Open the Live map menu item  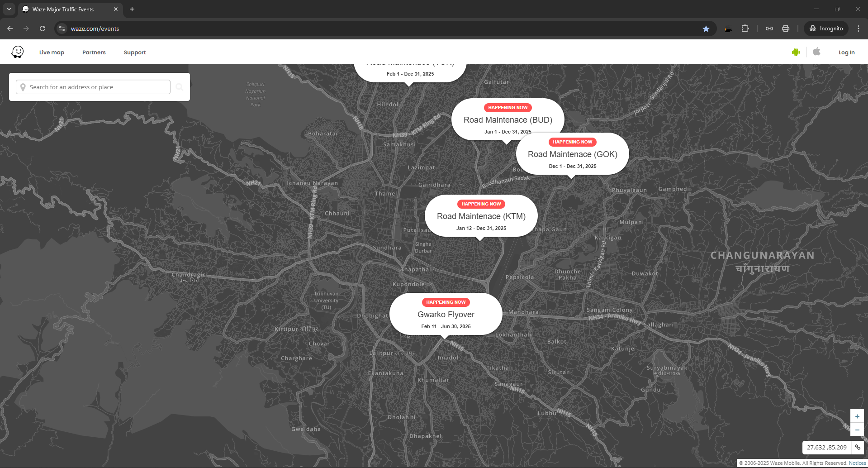pyautogui.click(x=52, y=53)
